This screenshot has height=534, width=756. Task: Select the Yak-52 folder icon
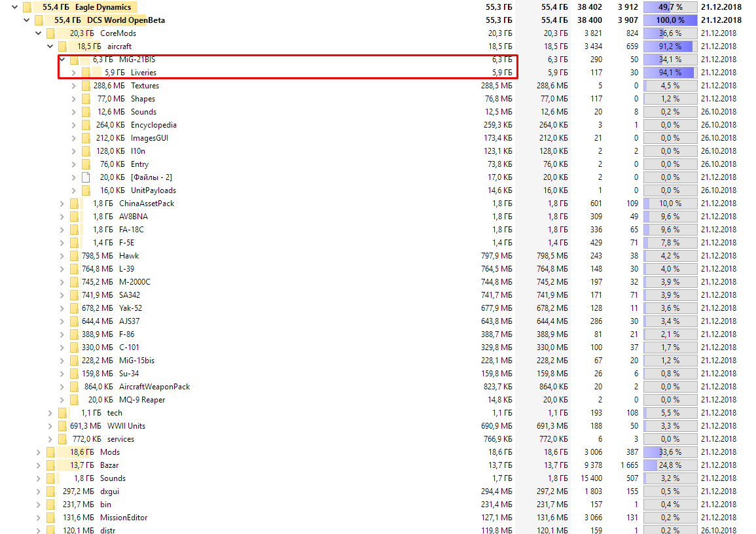point(74,308)
